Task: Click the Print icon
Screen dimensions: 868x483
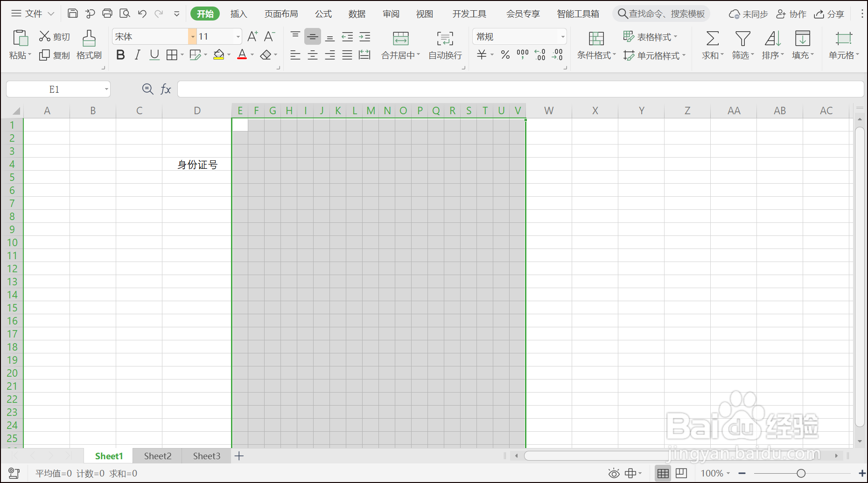Action: point(107,14)
